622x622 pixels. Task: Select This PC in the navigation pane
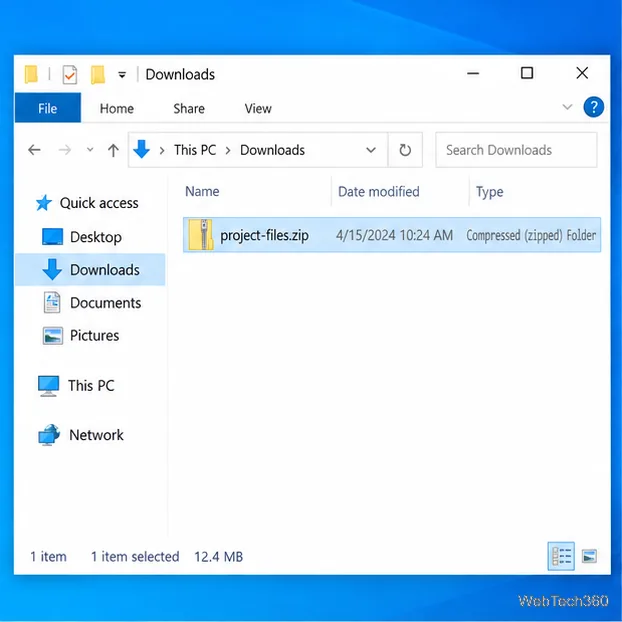coord(91,385)
